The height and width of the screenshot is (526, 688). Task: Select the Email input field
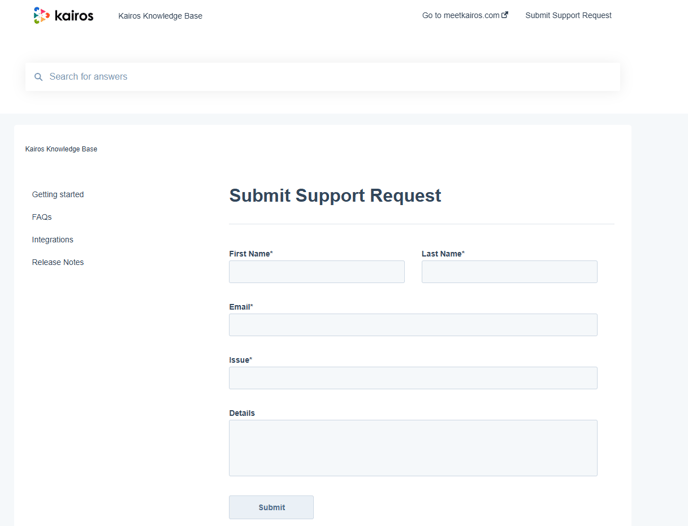point(413,325)
